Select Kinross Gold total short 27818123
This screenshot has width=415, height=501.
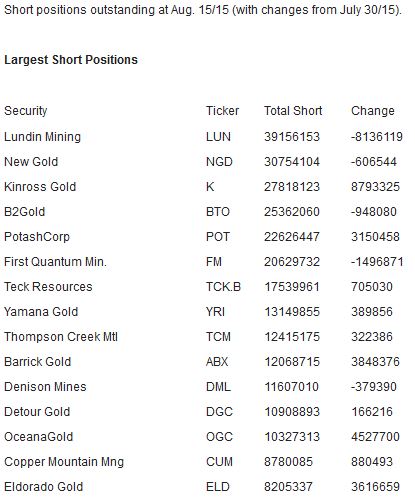coord(292,187)
